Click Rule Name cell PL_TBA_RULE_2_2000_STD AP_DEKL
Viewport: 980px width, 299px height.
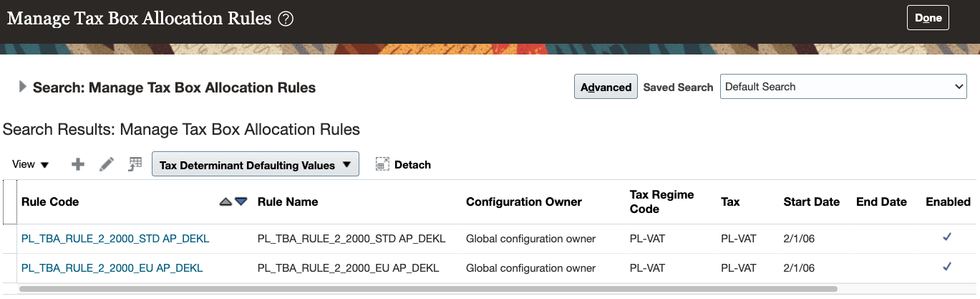click(x=351, y=239)
